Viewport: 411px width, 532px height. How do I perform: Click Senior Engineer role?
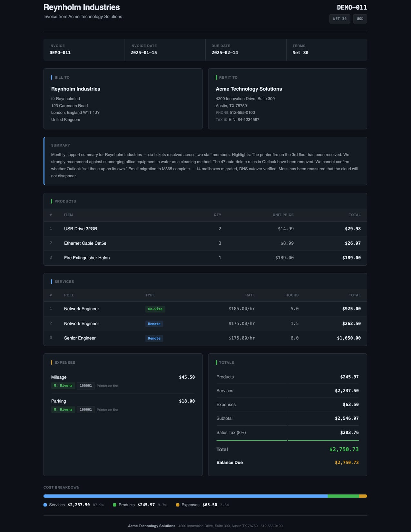click(x=80, y=338)
